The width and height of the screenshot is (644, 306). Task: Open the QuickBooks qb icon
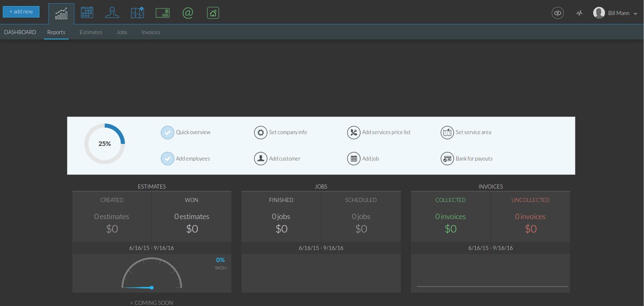tap(557, 13)
